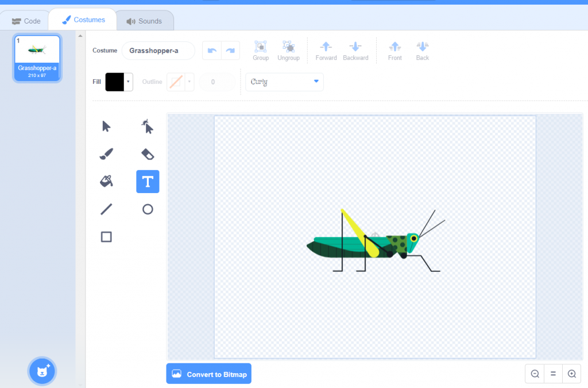The image size is (588, 388).
Task: Choose the Line tool
Action: tap(106, 209)
